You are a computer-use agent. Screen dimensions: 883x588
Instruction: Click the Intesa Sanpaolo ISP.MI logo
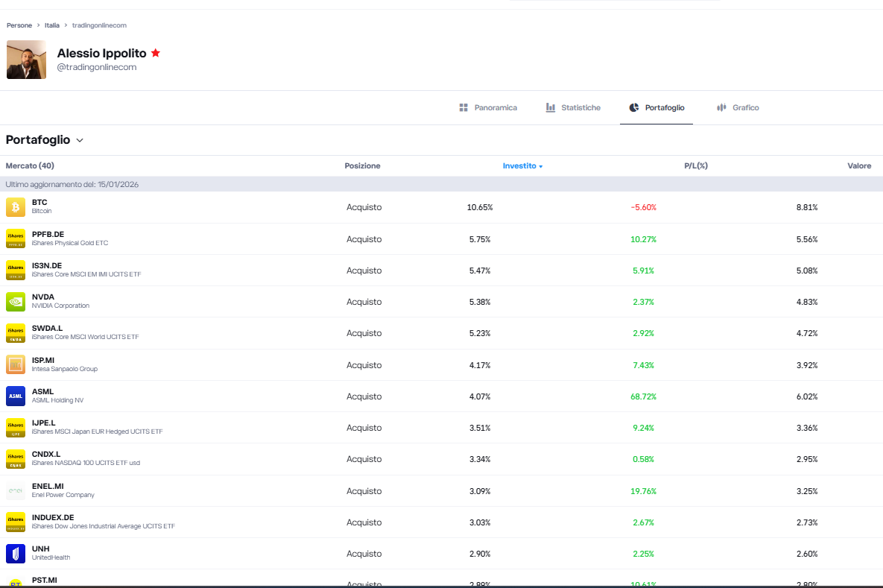(x=15, y=364)
